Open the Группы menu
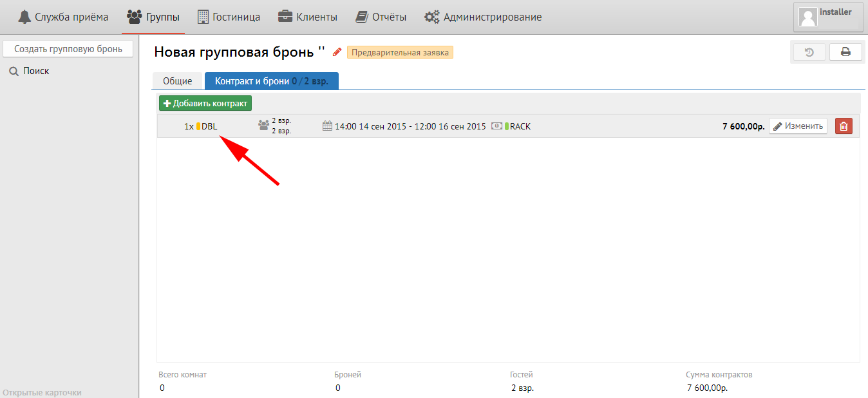The height and width of the screenshot is (398, 868). tap(153, 17)
